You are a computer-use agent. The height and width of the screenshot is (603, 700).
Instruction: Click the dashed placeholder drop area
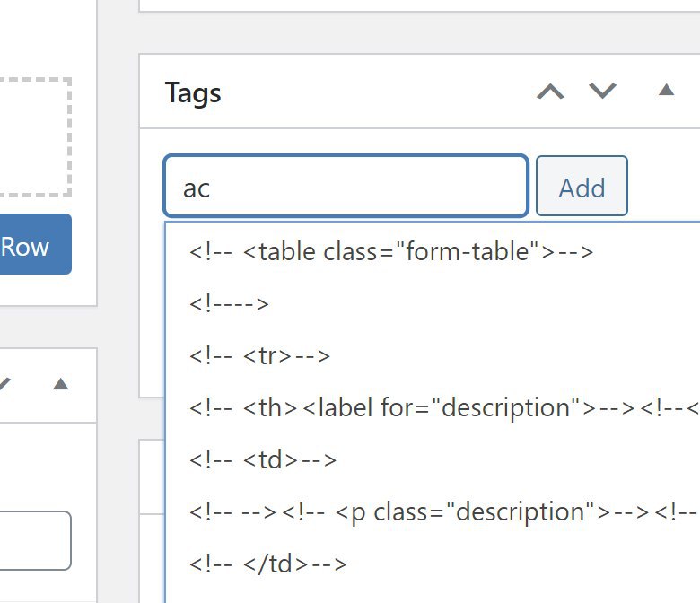[x=35, y=137]
